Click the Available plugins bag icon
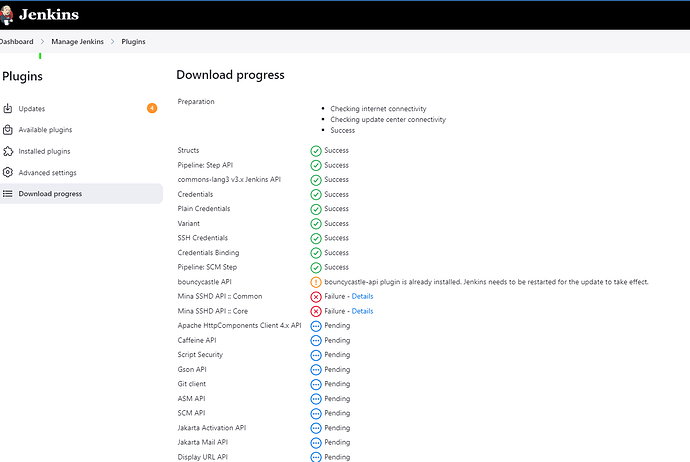Image resolution: width=690 pixels, height=462 pixels. pos(8,130)
